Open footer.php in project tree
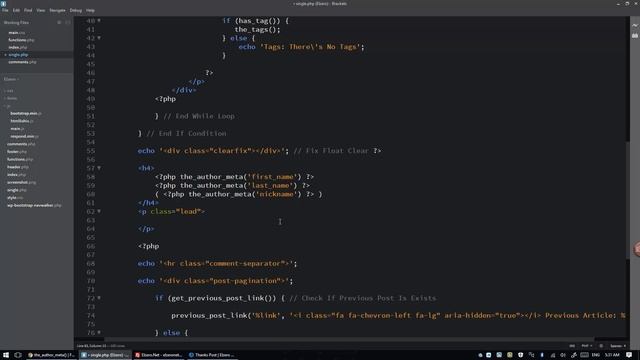The width and height of the screenshot is (640, 360). (17, 152)
